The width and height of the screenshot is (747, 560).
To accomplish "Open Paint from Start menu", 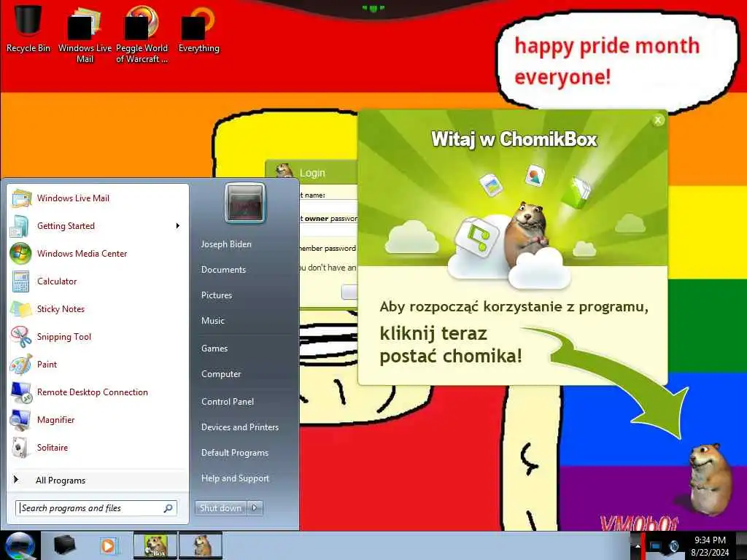I will coord(98,365).
